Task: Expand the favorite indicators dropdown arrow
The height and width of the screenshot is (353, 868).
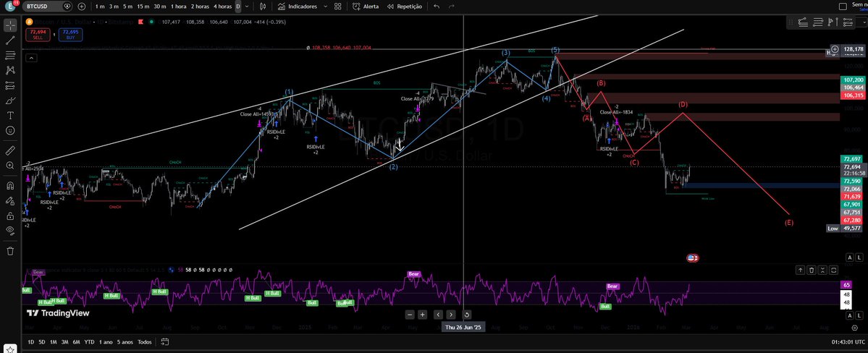Action: tap(325, 6)
